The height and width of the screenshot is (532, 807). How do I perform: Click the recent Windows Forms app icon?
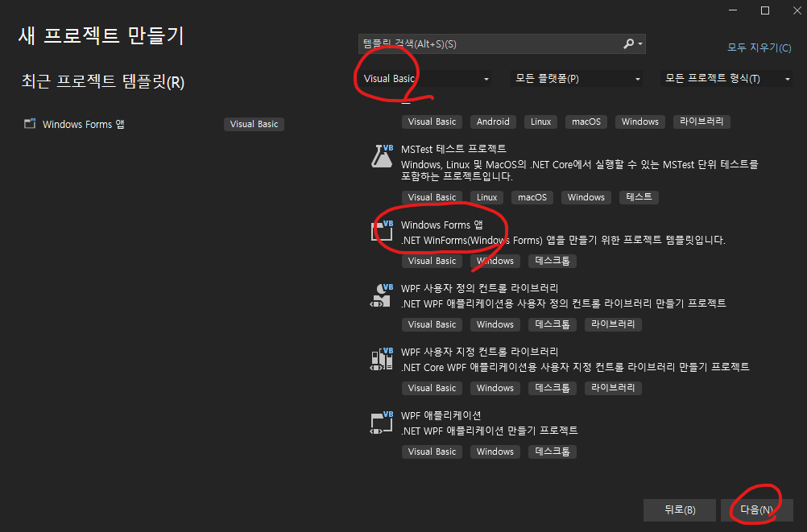point(30,124)
